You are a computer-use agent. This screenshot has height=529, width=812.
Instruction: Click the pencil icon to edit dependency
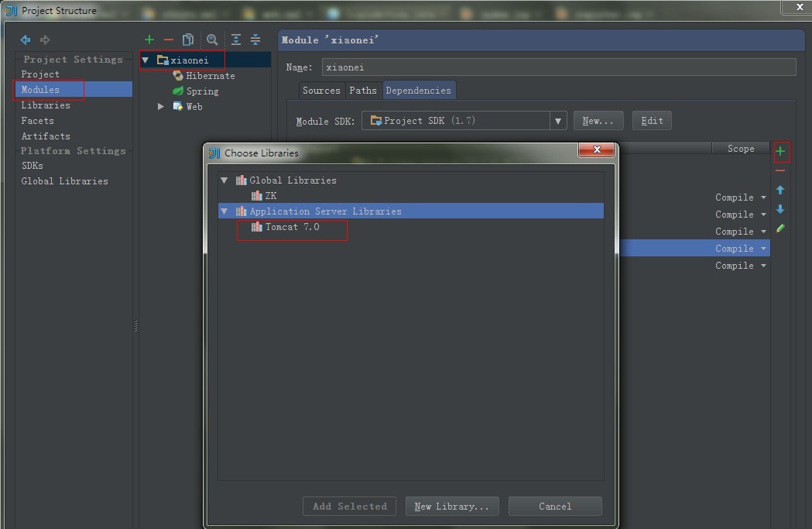point(780,228)
